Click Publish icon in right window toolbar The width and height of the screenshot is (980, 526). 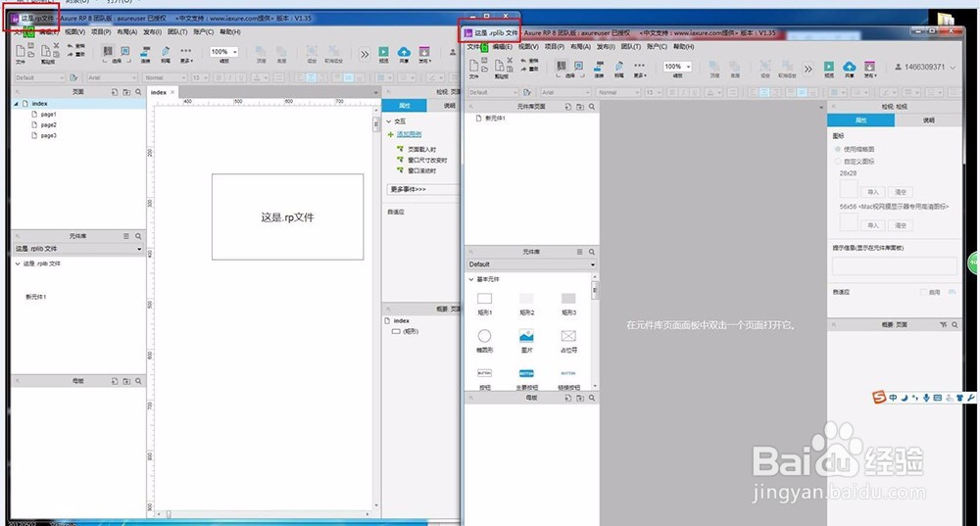click(869, 67)
